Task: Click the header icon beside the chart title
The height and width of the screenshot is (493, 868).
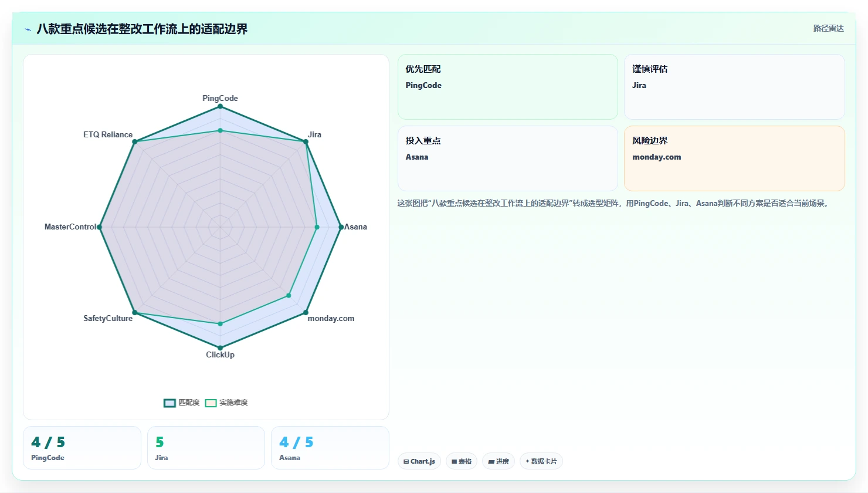Action: coord(28,29)
